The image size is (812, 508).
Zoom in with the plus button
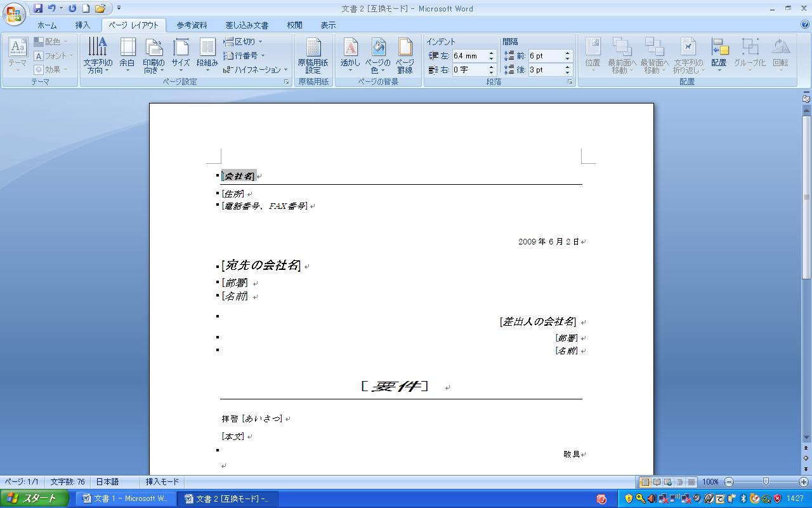pos(804,482)
